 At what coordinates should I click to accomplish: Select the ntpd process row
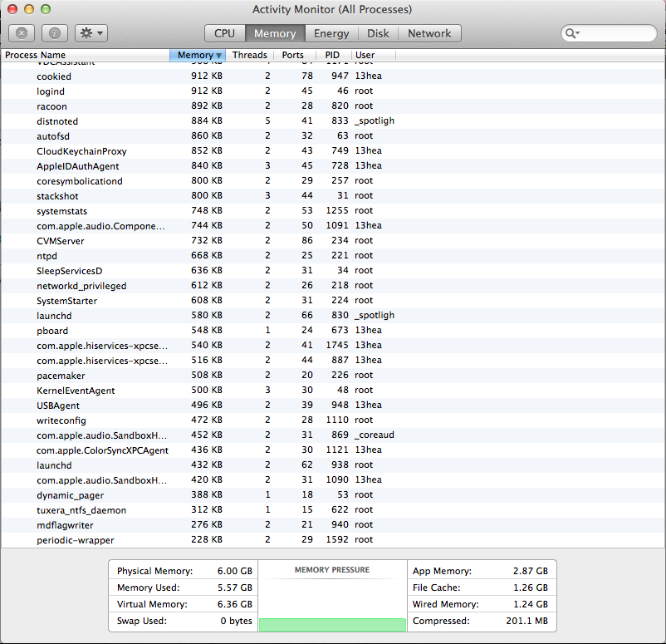coord(333,255)
